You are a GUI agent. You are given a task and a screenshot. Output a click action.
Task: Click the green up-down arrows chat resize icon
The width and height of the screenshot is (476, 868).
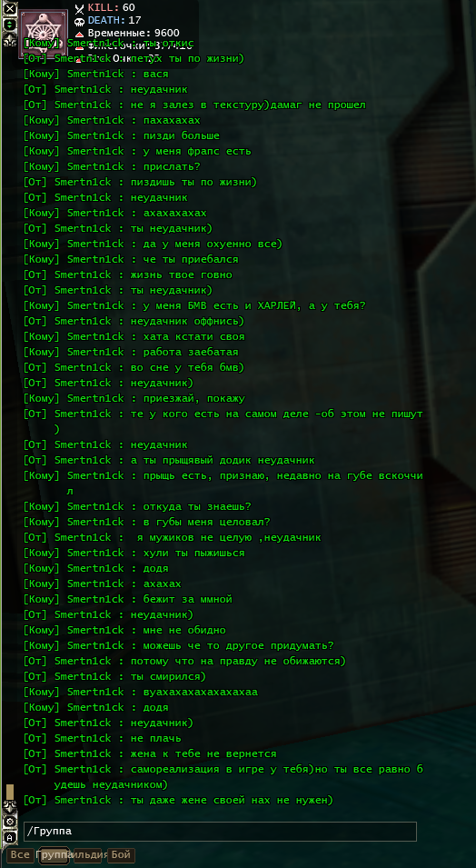coord(10,25)
